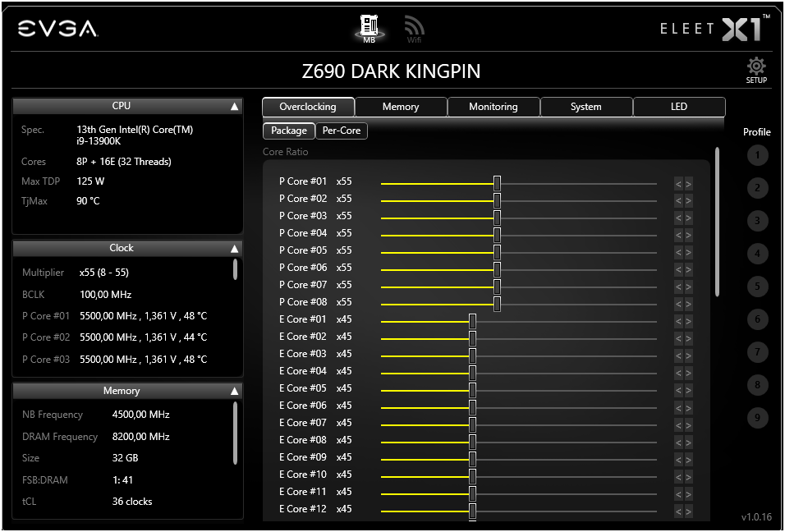Decrease E Core #10 ratio with left arrow

coord(678,476)
